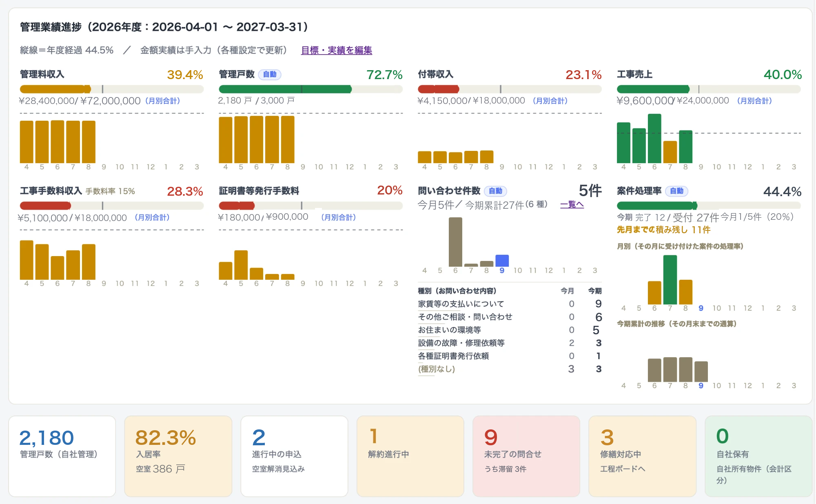Select 各種証明書発行依頼 inquiry type row
The image size is (816, 504).
pos(510,356)
